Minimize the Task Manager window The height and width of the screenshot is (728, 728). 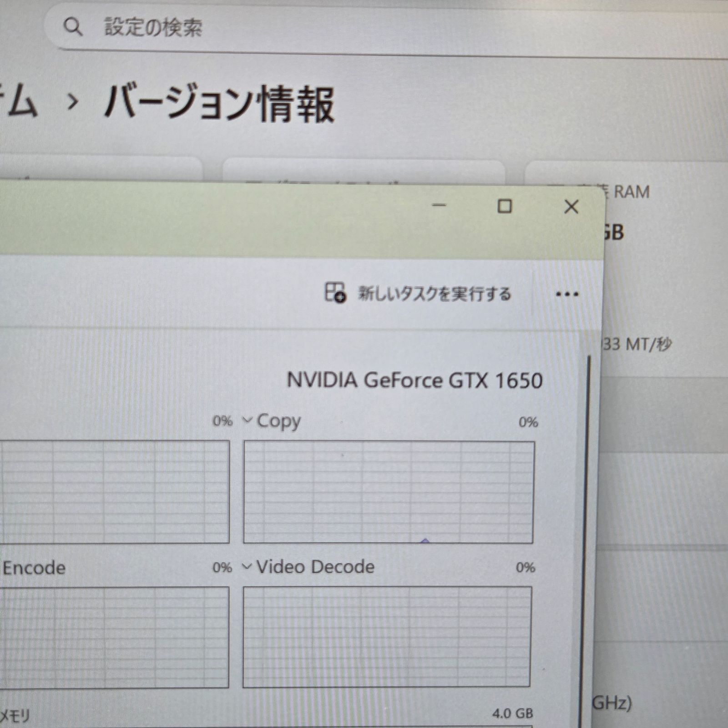coord(439,205)
